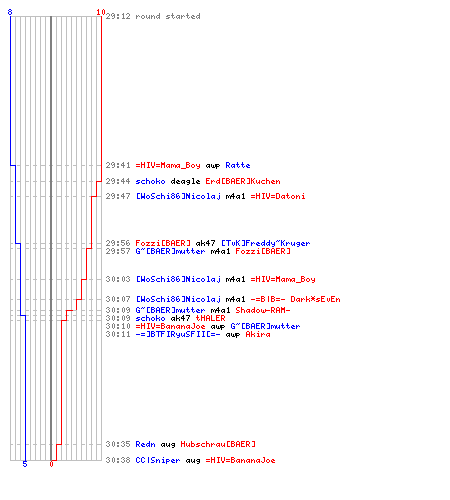Image resolution: width=450 pixels, height=500 pixels.
Task: Select -=BIB=- Dark*sEvEn victim name
Action: click(295, 299)
